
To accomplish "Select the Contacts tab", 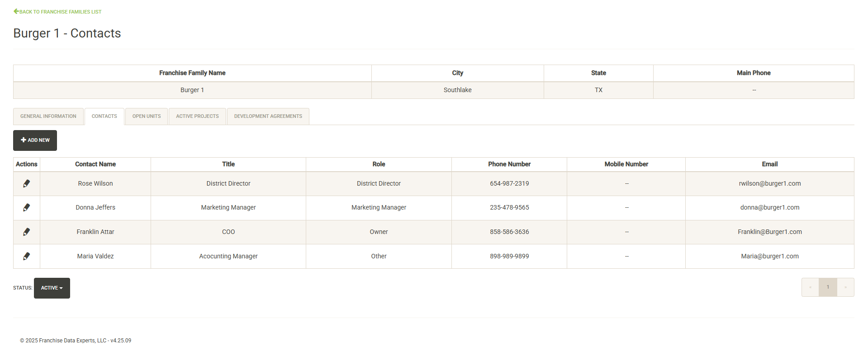I will [104, 117].
